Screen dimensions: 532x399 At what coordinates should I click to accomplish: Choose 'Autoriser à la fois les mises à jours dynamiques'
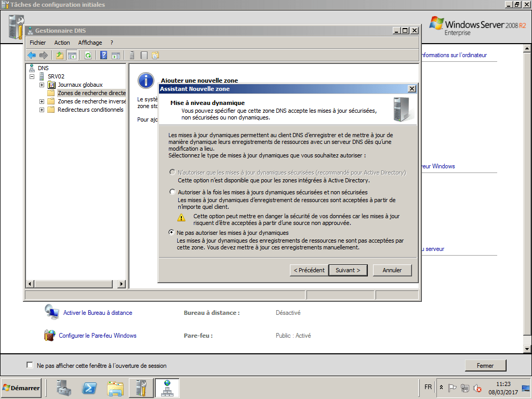tap(171, 191)
